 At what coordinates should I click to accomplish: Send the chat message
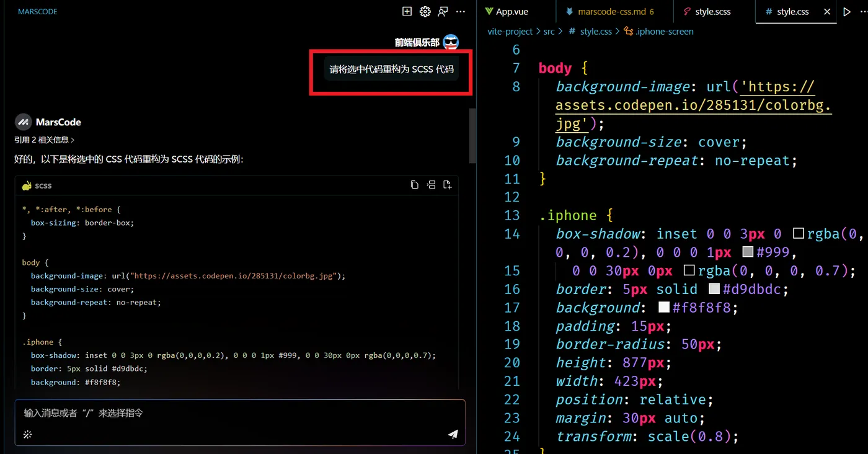453,434
